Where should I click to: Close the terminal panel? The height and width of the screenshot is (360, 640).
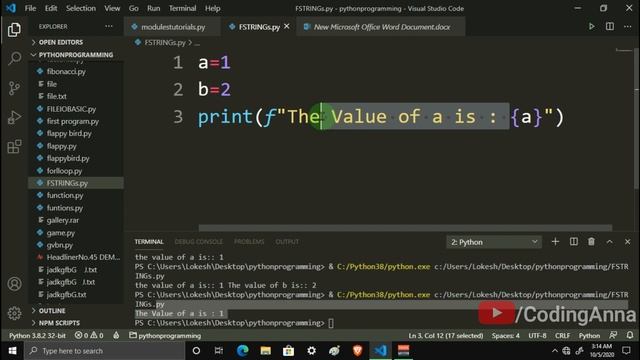coord(627,242)
